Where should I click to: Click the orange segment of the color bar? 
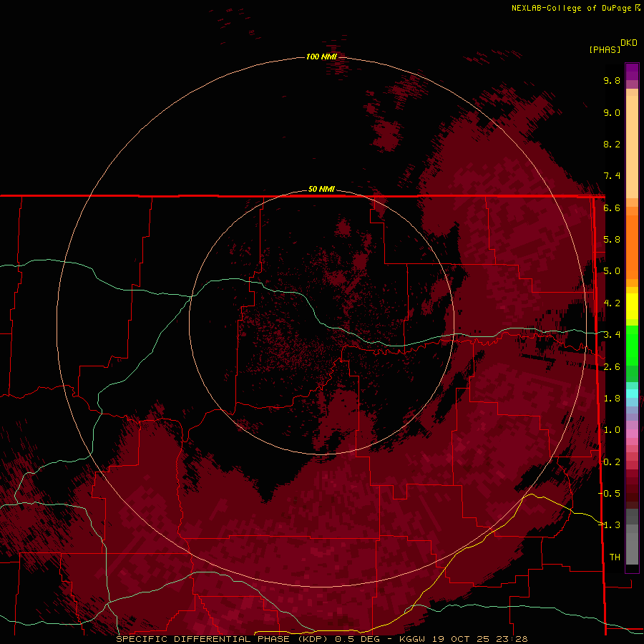[632, 246]
